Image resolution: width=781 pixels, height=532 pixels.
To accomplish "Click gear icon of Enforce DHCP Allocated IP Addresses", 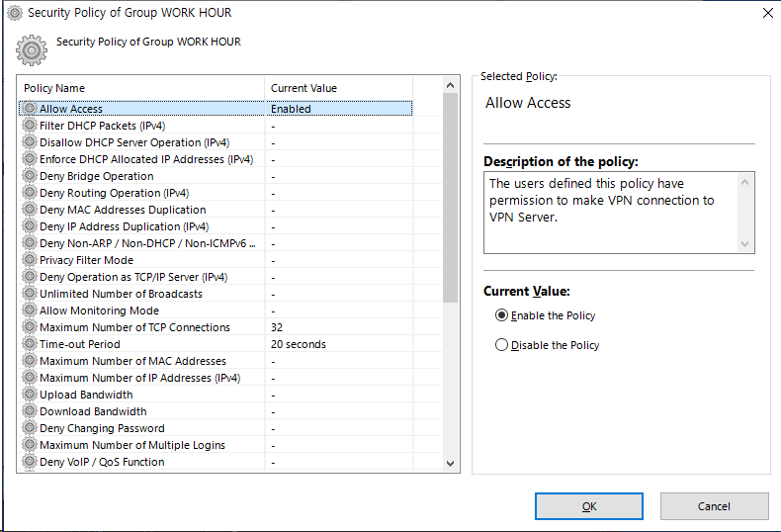I will 30,159.
